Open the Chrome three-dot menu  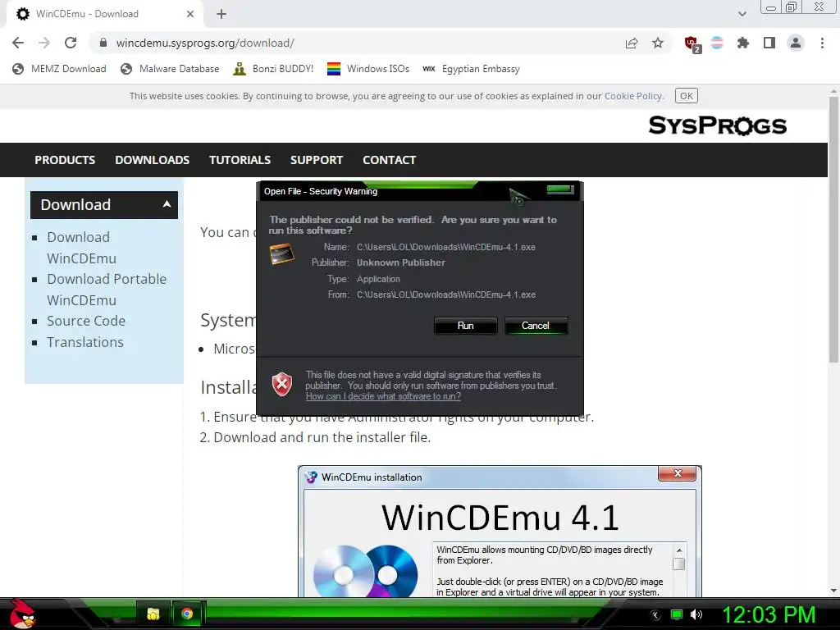(822, 43)
